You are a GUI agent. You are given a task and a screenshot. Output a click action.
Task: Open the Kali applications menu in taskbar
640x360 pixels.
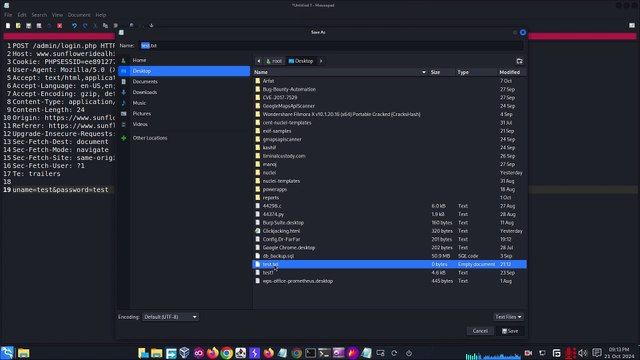pos(7,353)
